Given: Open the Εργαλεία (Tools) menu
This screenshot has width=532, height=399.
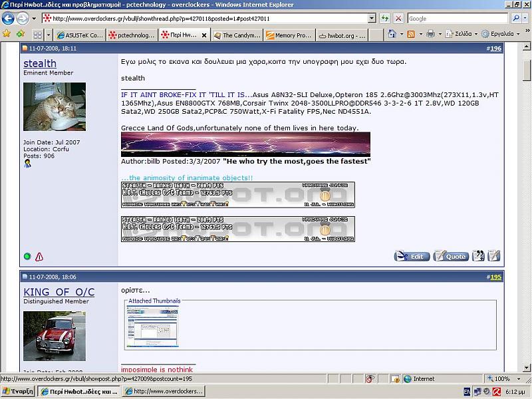Looking at the screenshot, I should coord(501,34).
